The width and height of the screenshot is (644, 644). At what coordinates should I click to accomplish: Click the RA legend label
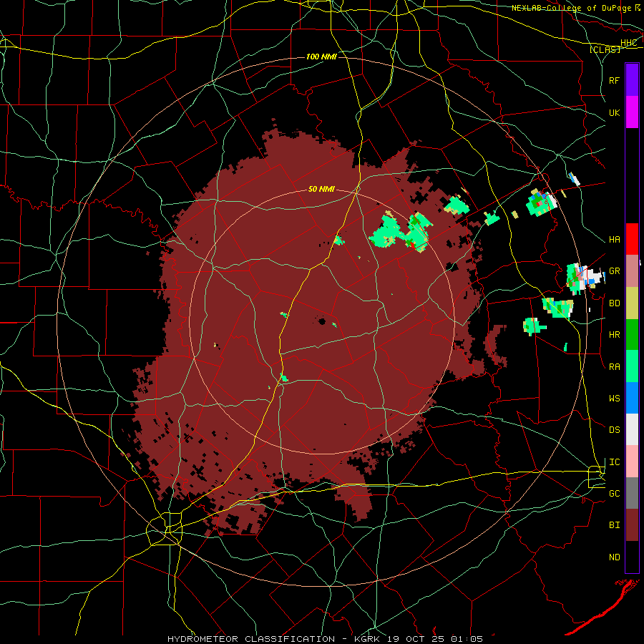615,367
